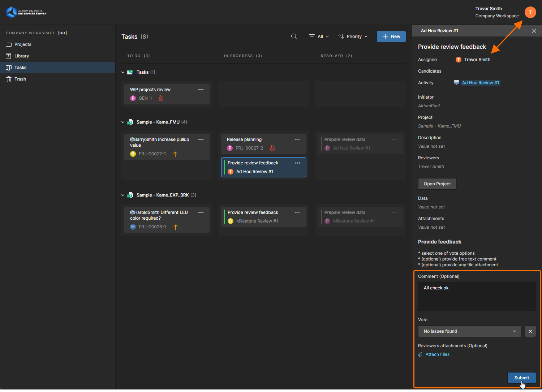This screenshot has width=542, height=392.
Task: Collapse the Sample - Kame_FMU group
Action: coord(123,122)
